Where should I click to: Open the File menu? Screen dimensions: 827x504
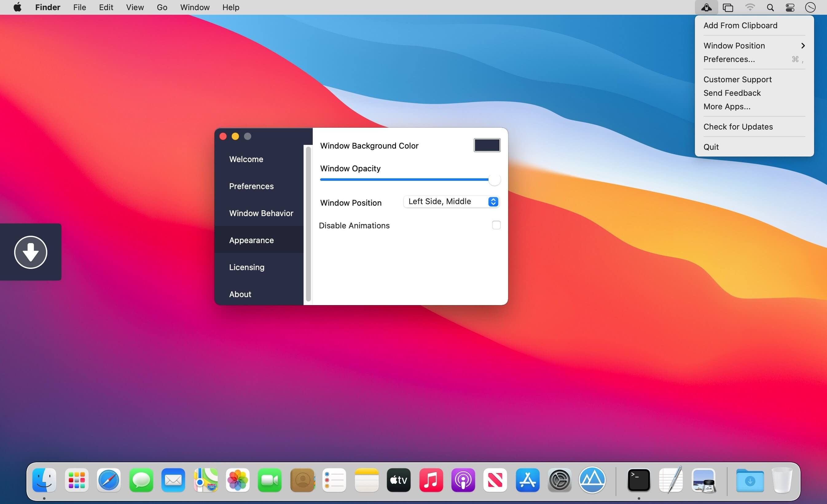(x=80, y=7)
